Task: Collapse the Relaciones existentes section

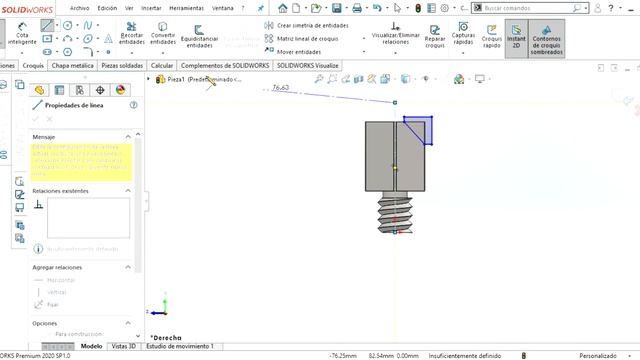Action: click(x=128, y=191)
